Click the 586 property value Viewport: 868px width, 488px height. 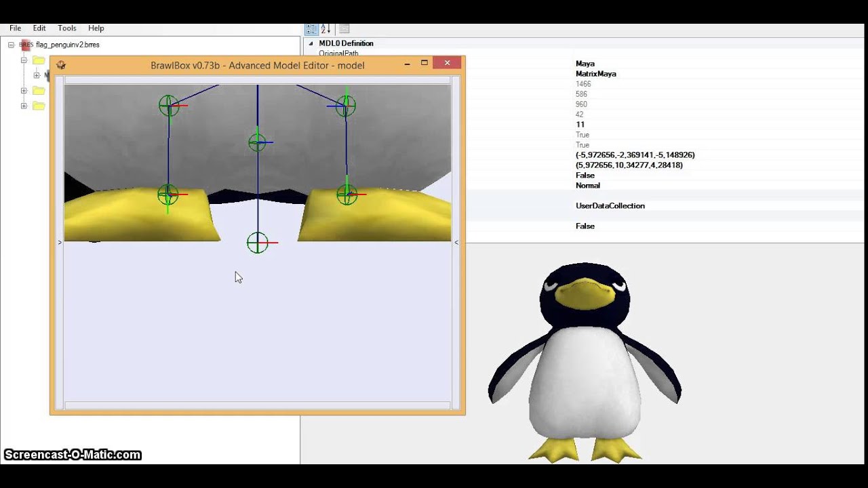(581, 94)
